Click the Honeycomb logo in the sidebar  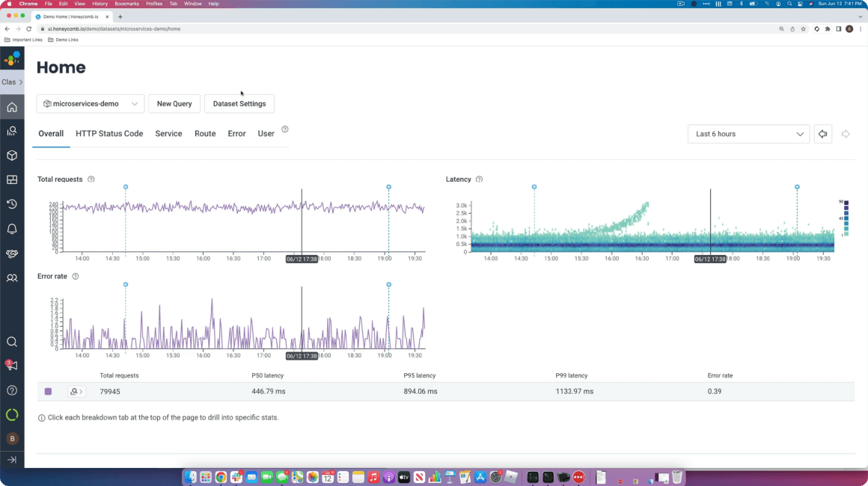[x=12, y=58]
